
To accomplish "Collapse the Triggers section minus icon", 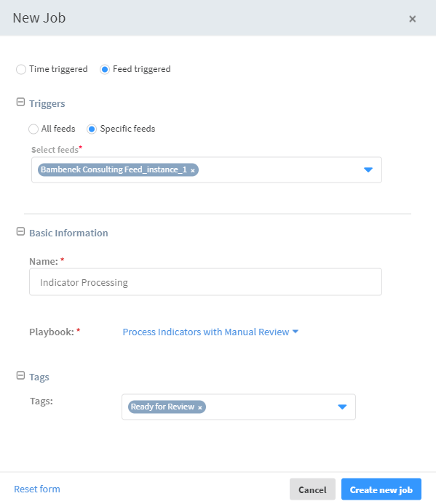I will (20, 103).
